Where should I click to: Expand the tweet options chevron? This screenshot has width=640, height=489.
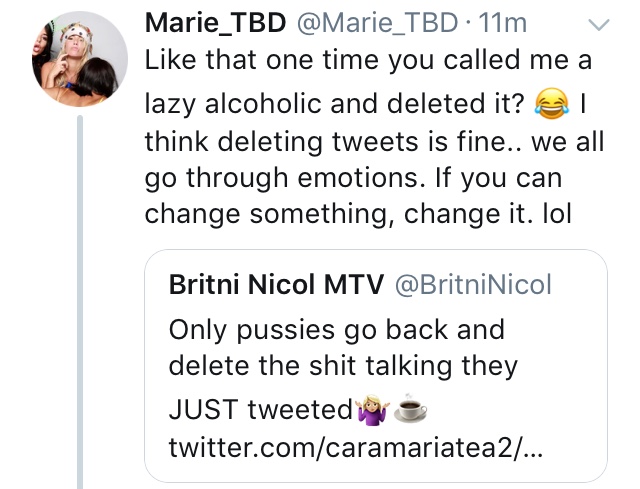tap(599, 24)
